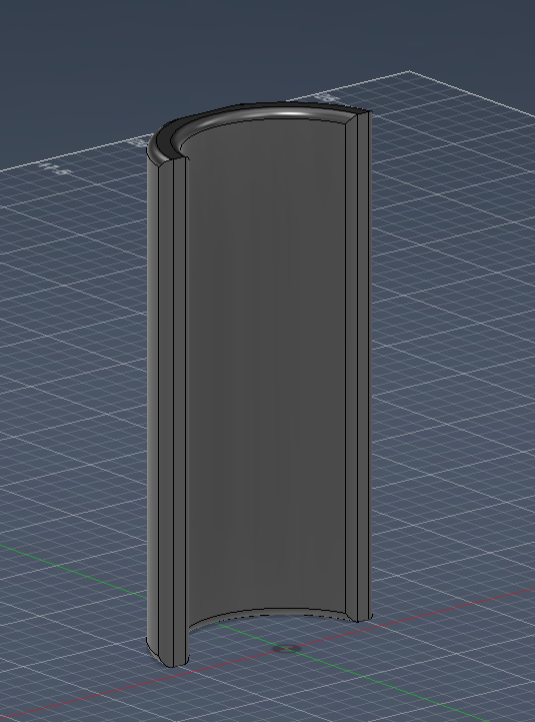Select the origin point marker on the grid
The width and height of the screenshot is (535, 722).
point(285,648)
